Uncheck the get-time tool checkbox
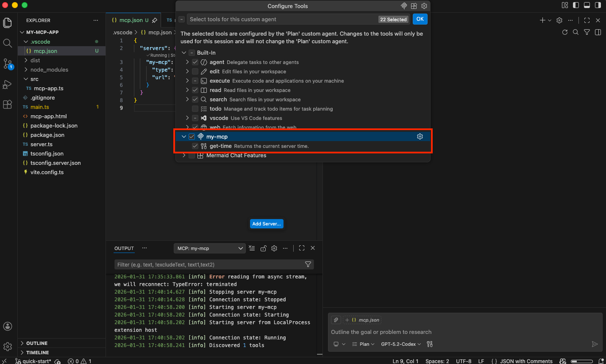The image size is (606, 364). tap(195, 146)
